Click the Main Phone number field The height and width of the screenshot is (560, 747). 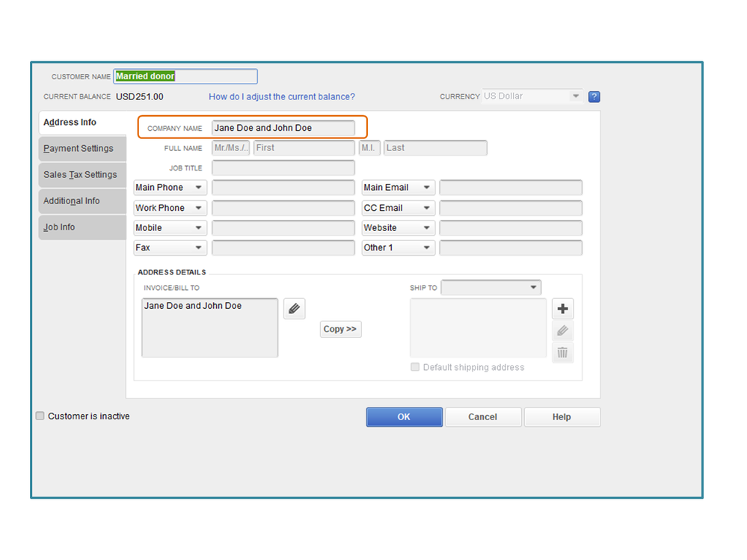[x=283, y=188]
